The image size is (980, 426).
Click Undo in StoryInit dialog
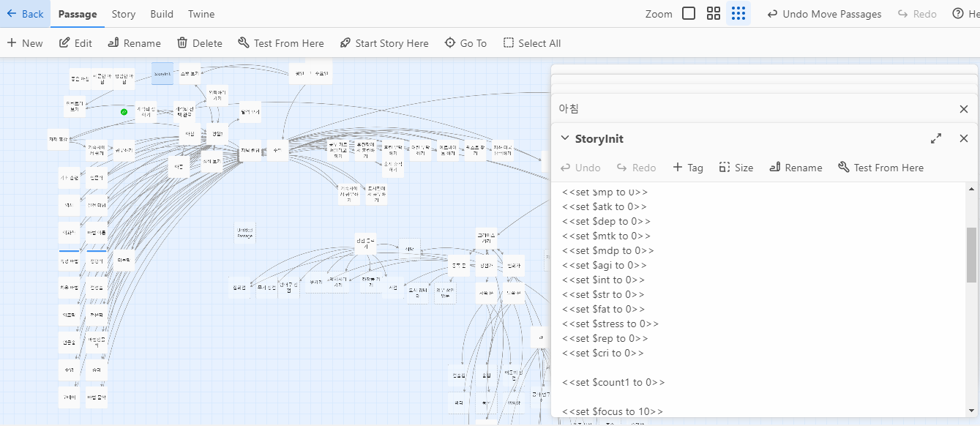click(x=580, y=168)
